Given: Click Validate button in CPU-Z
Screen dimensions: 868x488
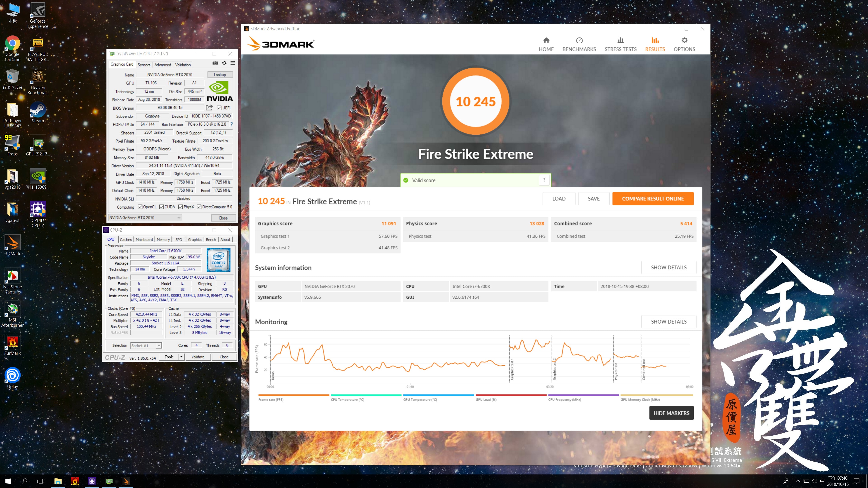Looking at the screenshot, I should click(x=198, y=357).
